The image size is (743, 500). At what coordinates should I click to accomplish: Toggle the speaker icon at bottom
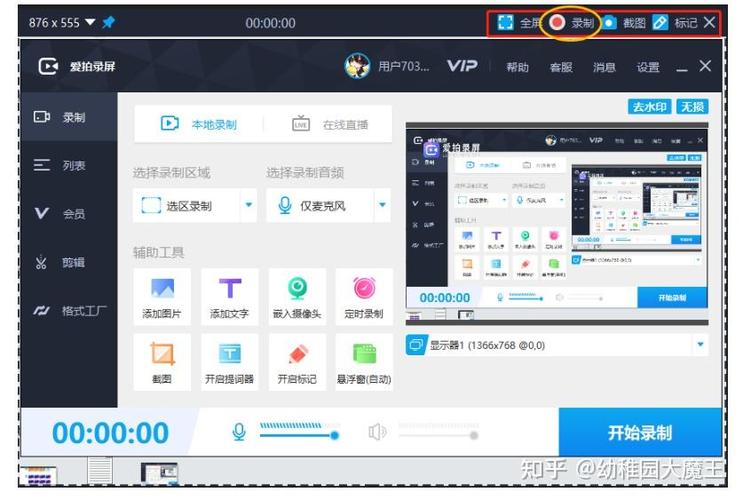tap(377, 432)
